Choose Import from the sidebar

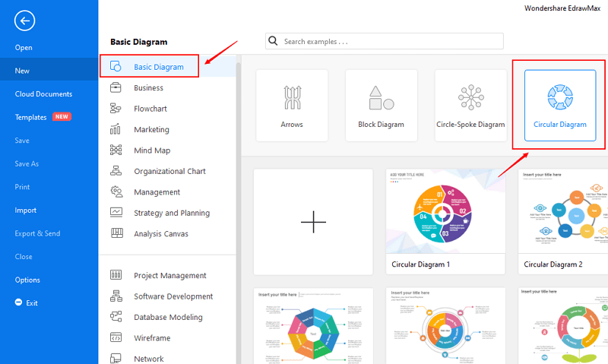[x=26, y=210]
